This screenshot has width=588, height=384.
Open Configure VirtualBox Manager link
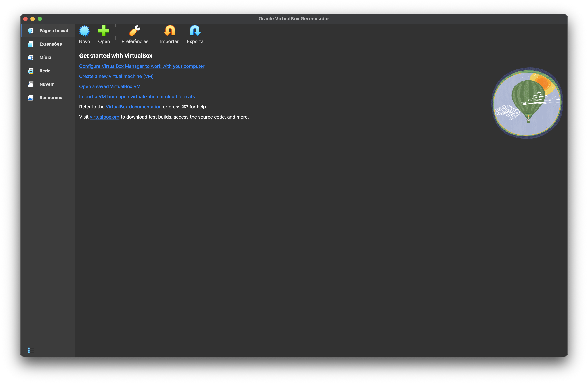[142, 66]
